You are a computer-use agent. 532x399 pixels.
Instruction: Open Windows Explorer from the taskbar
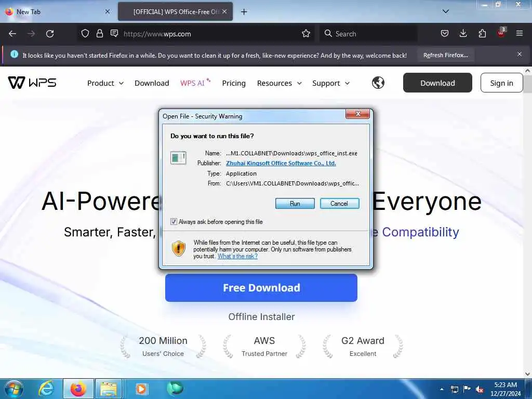109,389
